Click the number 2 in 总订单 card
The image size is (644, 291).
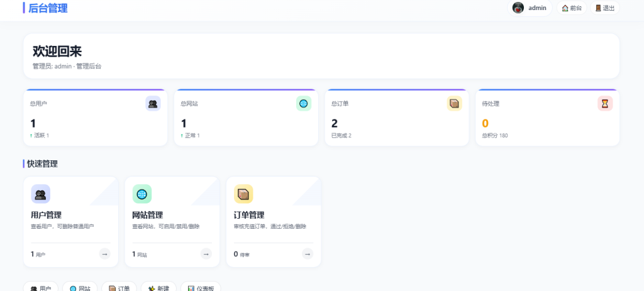pyautogui.click(x=335, y=124)
